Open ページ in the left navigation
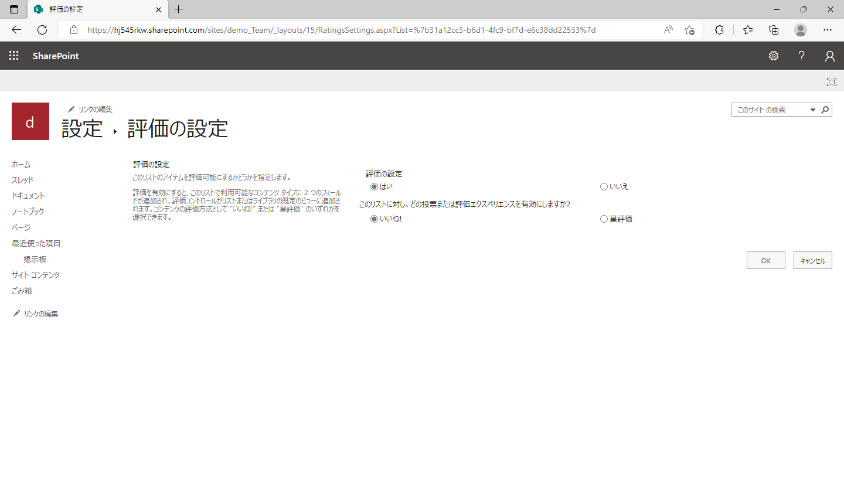 coord(21,227)
